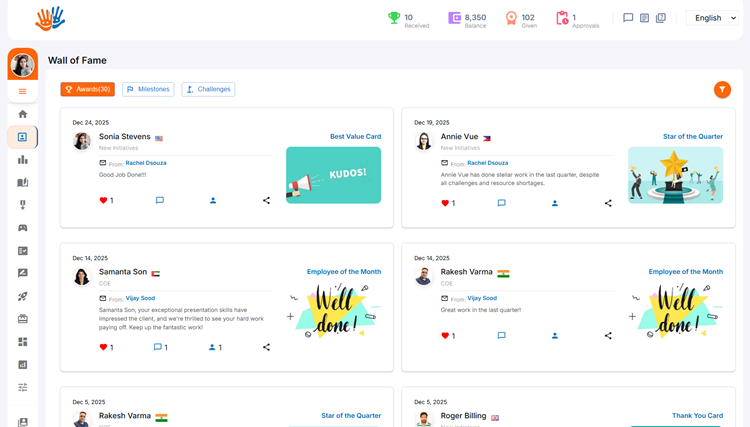Click the comment icon on Annie Vue's card
The height and width of the screenshot is (427, 750).
tap(501, 203)
